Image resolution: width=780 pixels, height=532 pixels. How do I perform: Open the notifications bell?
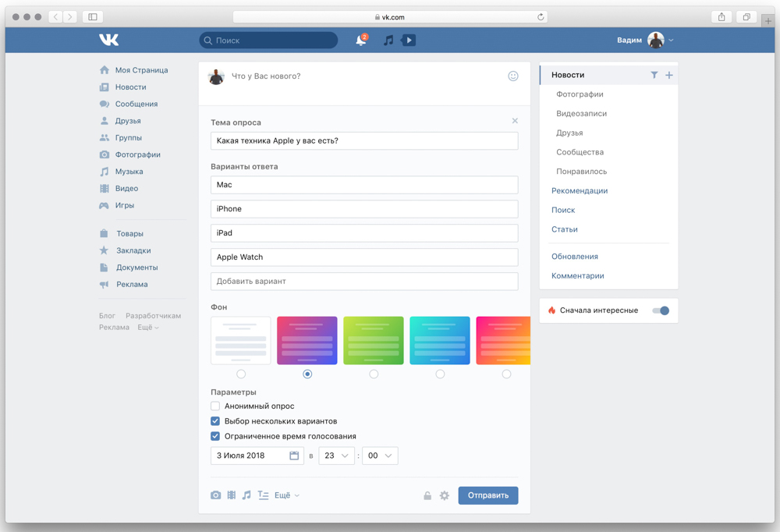click(x=361, y=41)
